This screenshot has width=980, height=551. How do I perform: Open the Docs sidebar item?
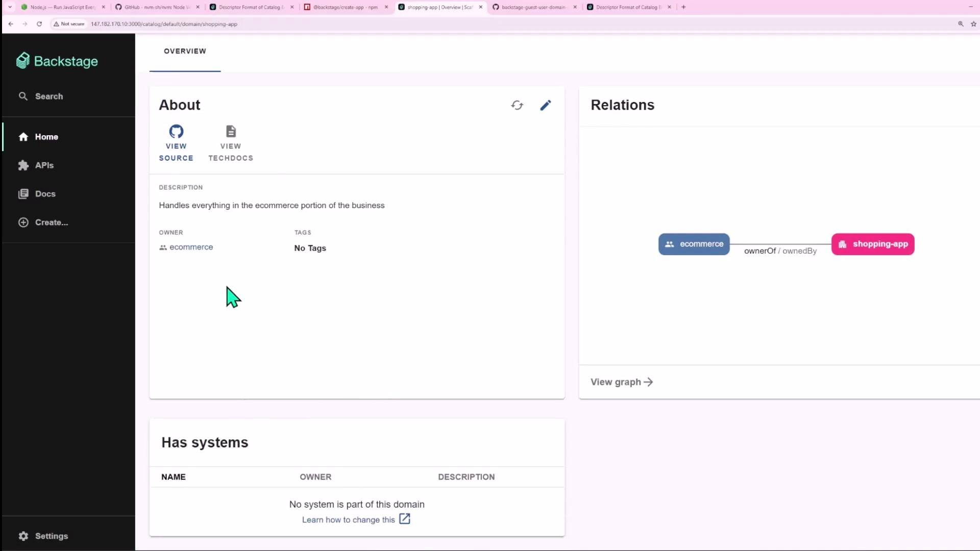pyautogui.click(x=37, y=194)
